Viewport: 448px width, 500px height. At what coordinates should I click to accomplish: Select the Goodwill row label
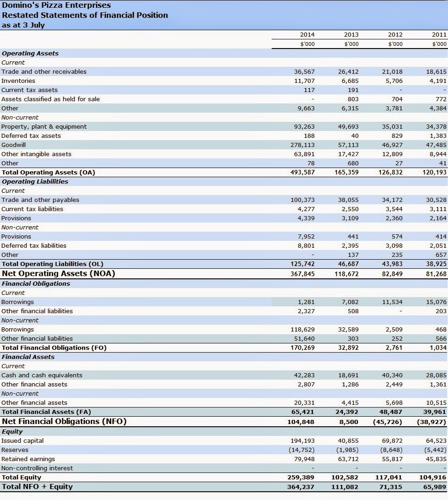coord(13,145)
